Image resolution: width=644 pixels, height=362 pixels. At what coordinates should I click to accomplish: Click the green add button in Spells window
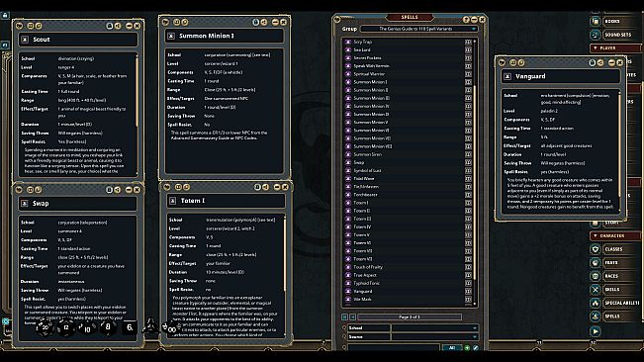[x=467, y=347]
